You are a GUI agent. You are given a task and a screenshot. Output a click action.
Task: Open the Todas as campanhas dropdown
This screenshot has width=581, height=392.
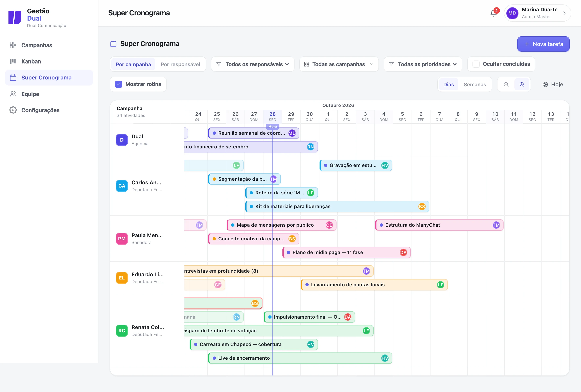tap(339, 64)
